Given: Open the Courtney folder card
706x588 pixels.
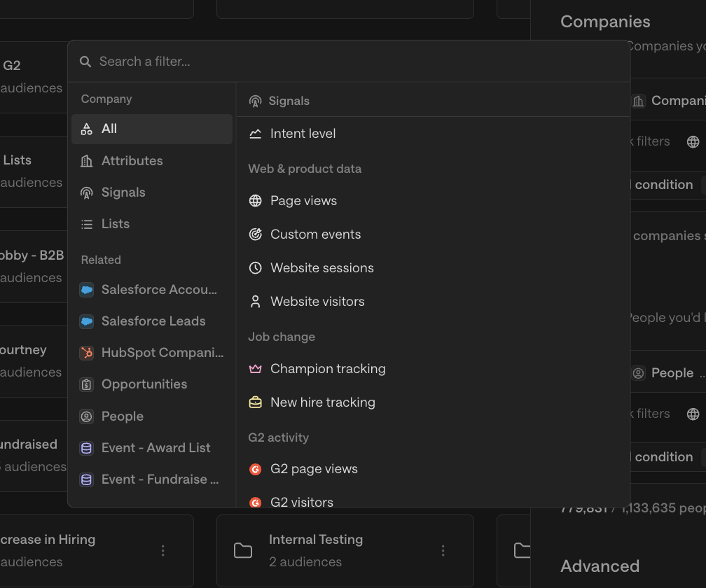Looking at the screenshot, I should pyautogui.click(x=34, y=361).
